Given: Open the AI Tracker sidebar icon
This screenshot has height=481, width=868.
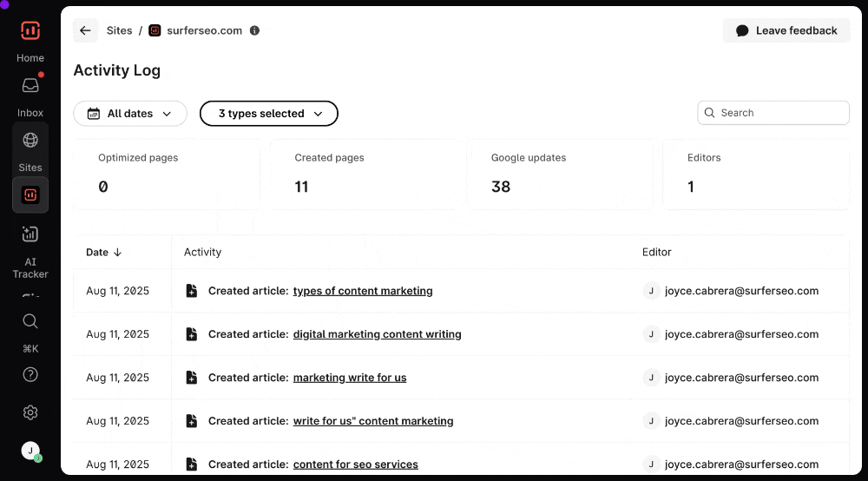Looking at the screenshot, I should (30, 234).
